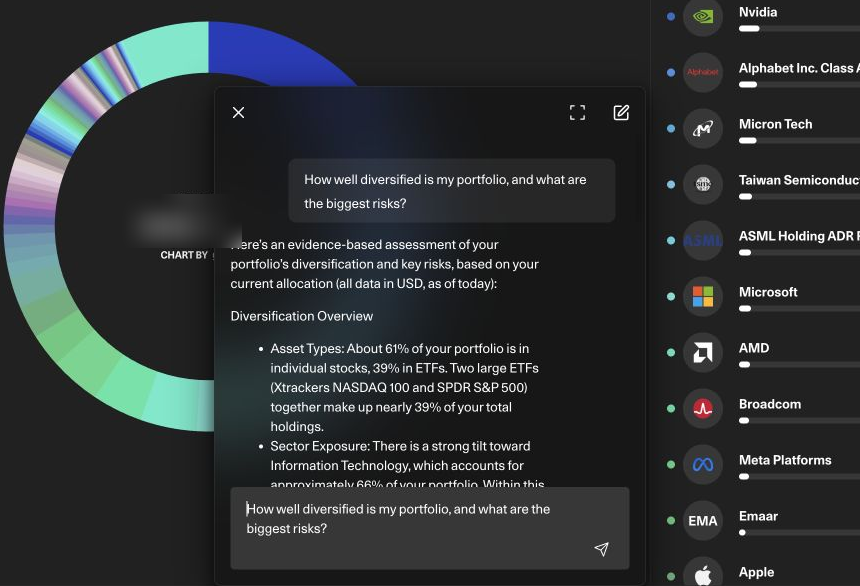Select the Alphabet Inc. Class A holding
Screen dimensions: 860x586
point(799,68)
